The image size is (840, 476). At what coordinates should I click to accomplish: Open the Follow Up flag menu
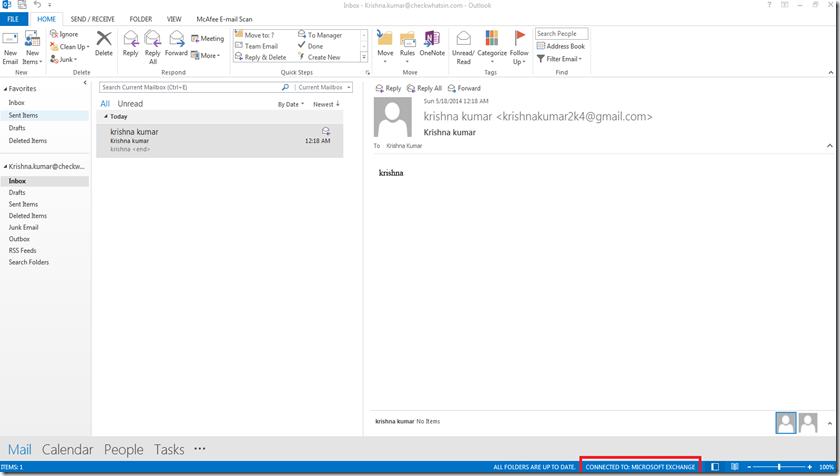tap(519, 48)
